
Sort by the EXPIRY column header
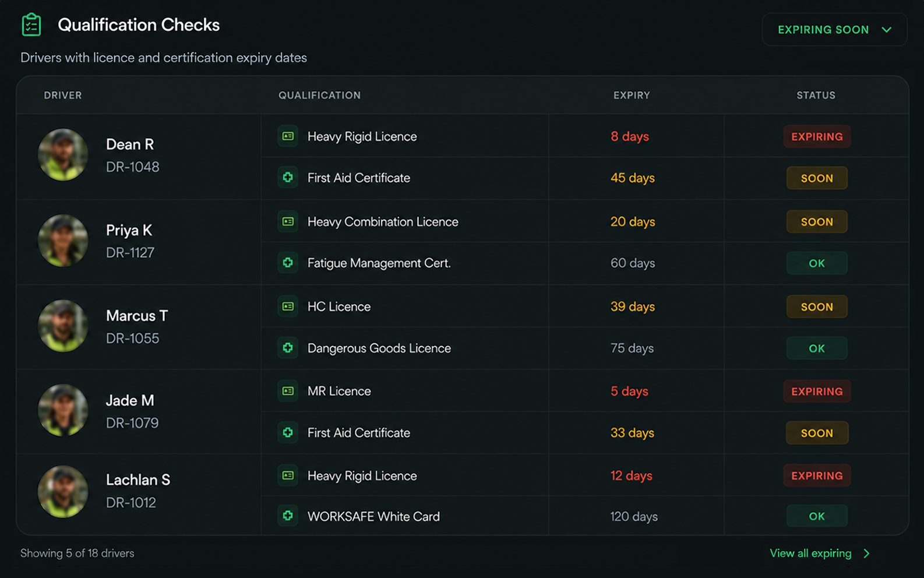[x=632, y=95]
